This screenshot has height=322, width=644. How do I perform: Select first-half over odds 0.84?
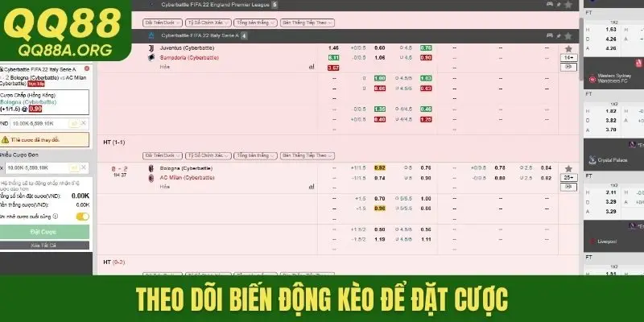pos(546,168)
